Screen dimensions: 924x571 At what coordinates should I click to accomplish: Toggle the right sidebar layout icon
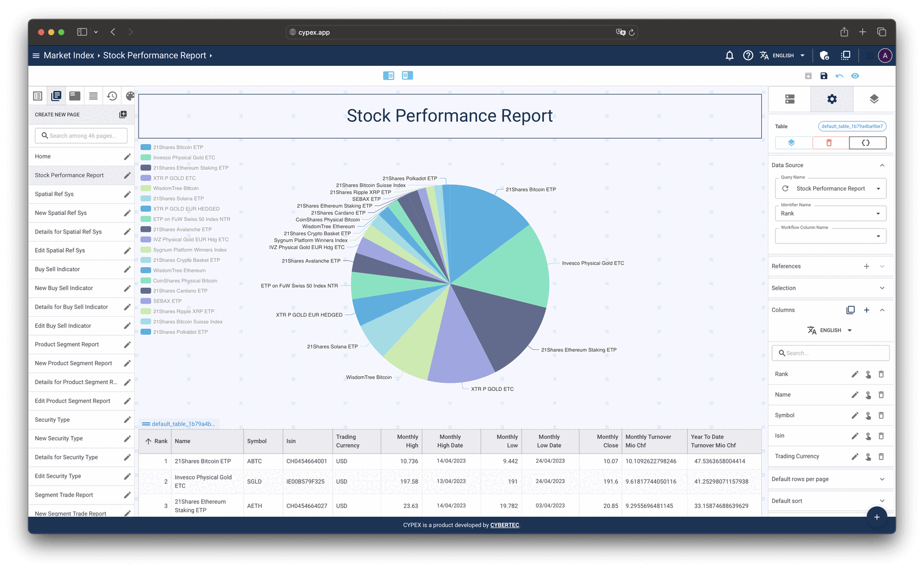(x=407, y=76)
